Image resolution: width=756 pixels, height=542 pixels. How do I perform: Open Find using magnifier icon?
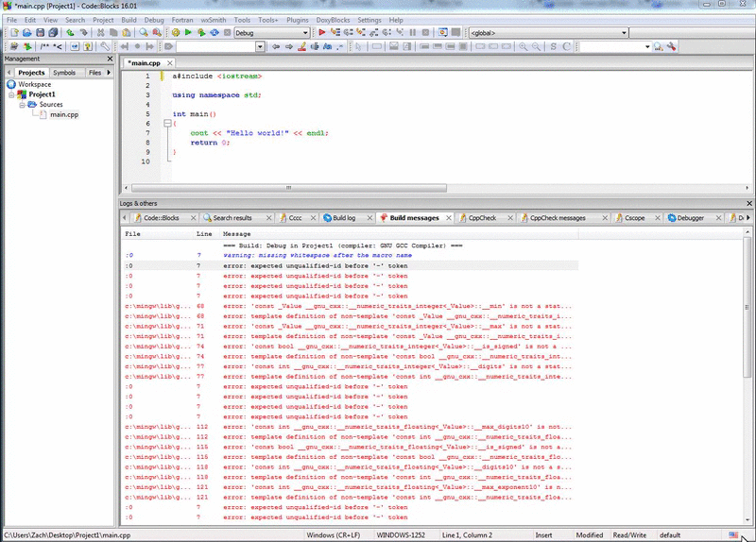[x=144, y=33]
